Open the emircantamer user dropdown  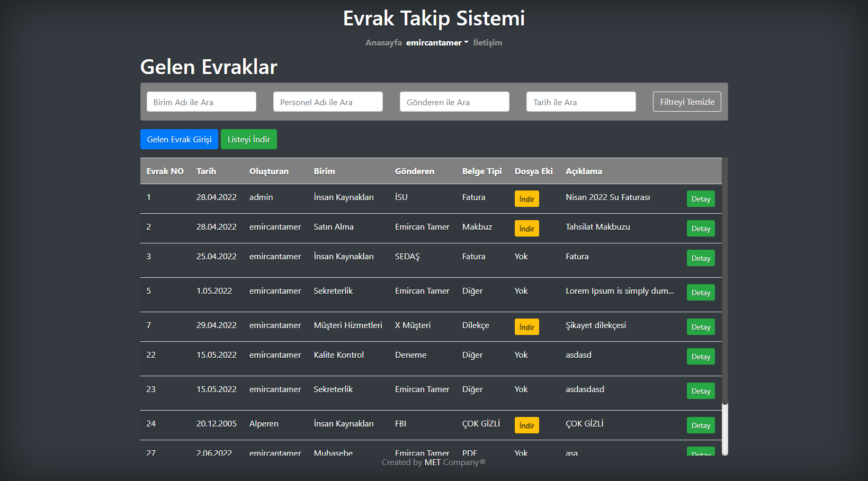[436, 42]
